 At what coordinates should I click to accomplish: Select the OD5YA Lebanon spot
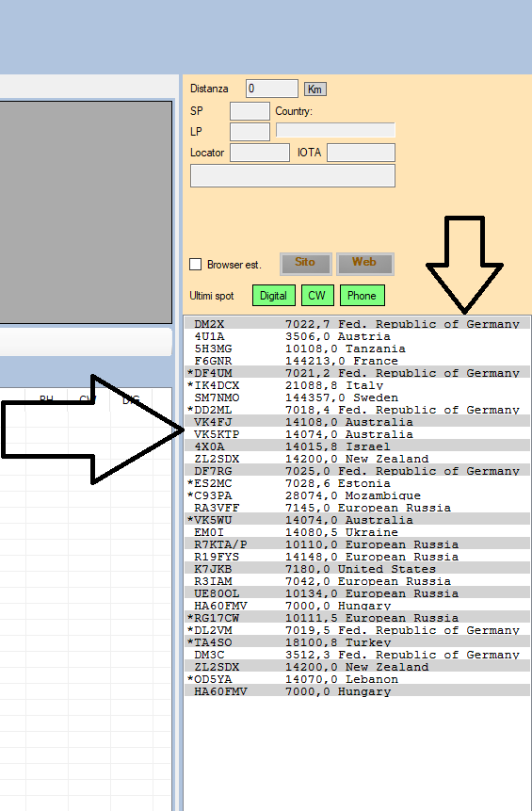coord(357,679)
